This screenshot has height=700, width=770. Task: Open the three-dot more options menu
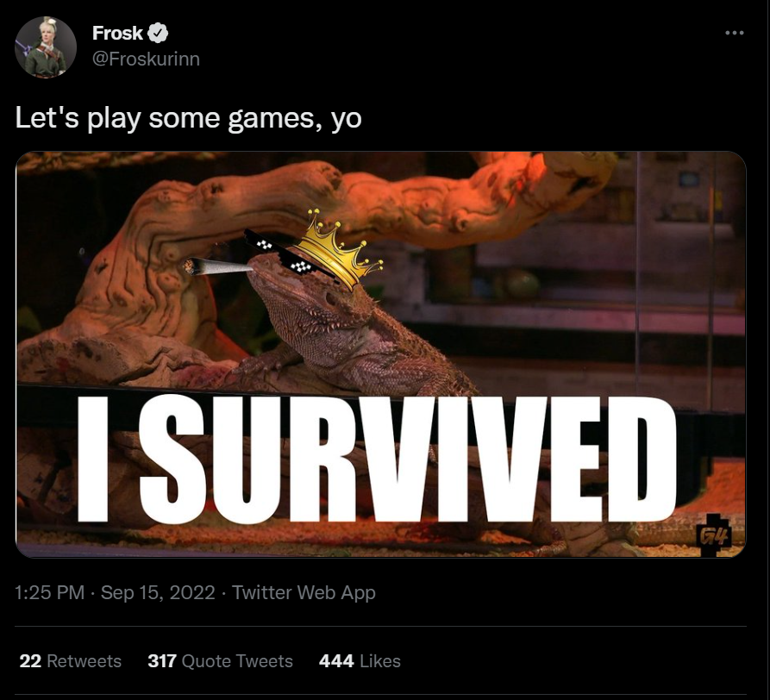pyautogui.click(x=734, y=33)
